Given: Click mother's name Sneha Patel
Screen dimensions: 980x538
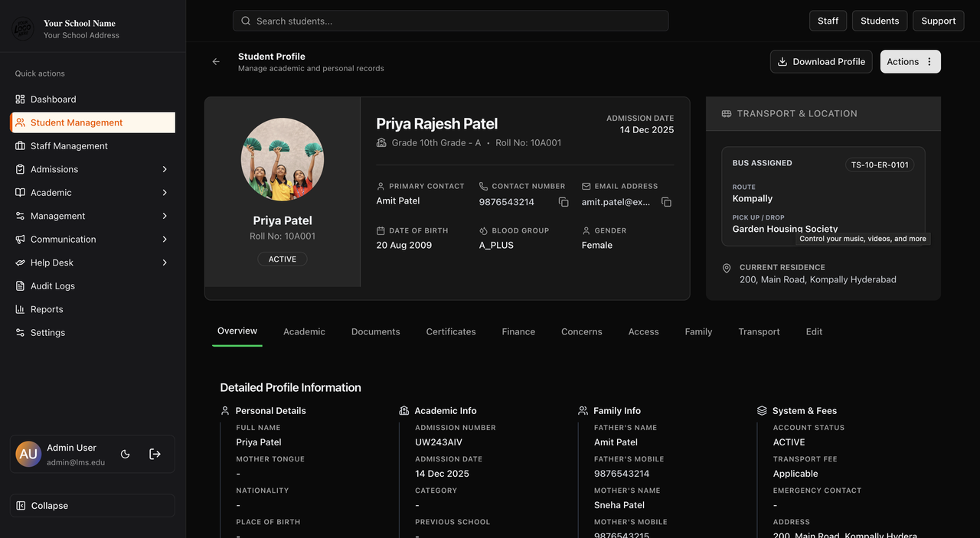Looking at the screenshot, I should (619, 505).
